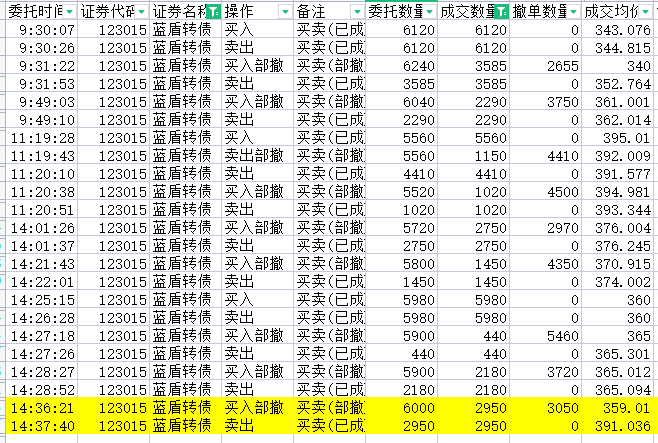Select 卖出 operation cell in 14:26:28 row
This screenshot has height=443, width=658.
[257, 318]
